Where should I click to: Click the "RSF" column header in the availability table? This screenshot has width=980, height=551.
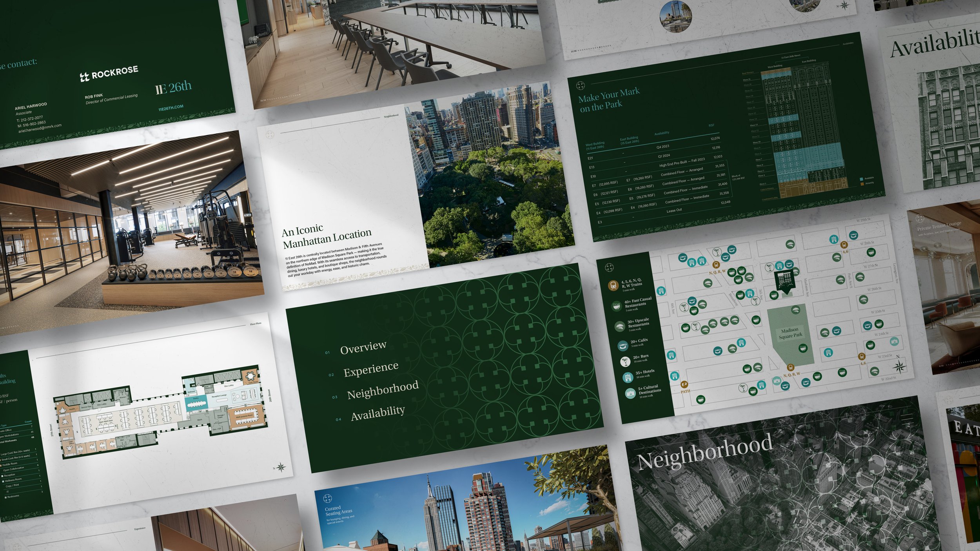coord(711,125)
